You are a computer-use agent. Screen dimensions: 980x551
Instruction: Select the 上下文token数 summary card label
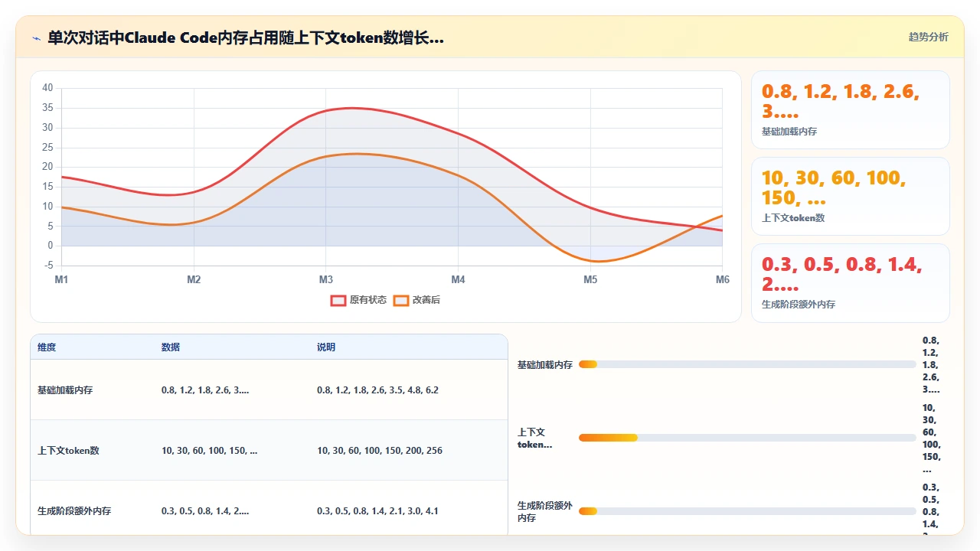click(x=793, y=218)
